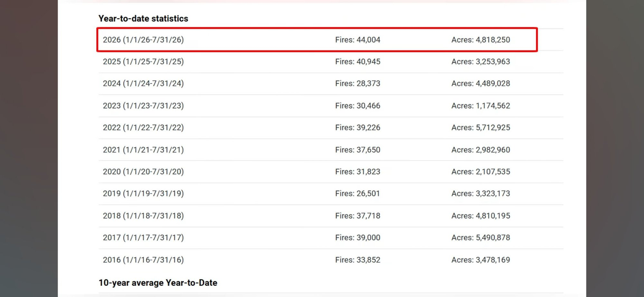
Task: Click the "Fires: 26,501" value
Action: tap(357, 193)
